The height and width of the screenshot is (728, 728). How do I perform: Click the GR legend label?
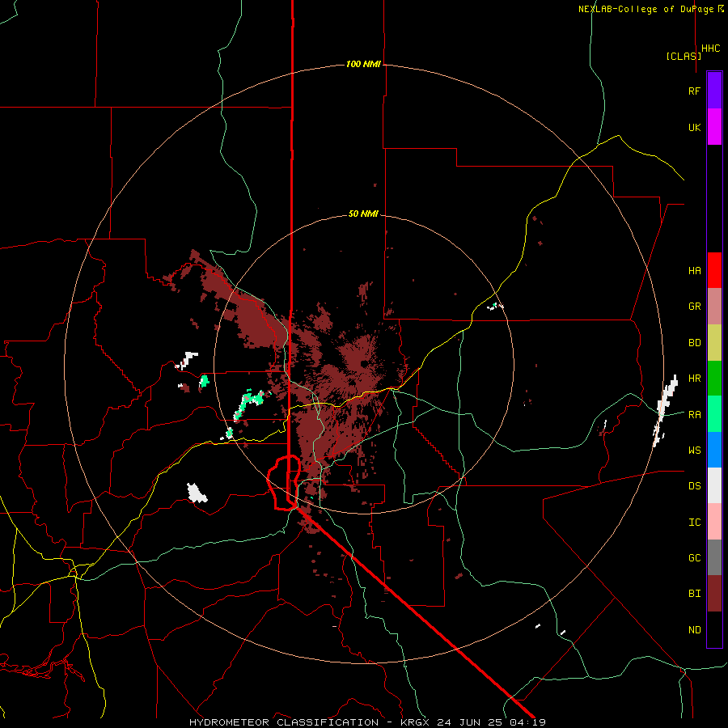694,307
